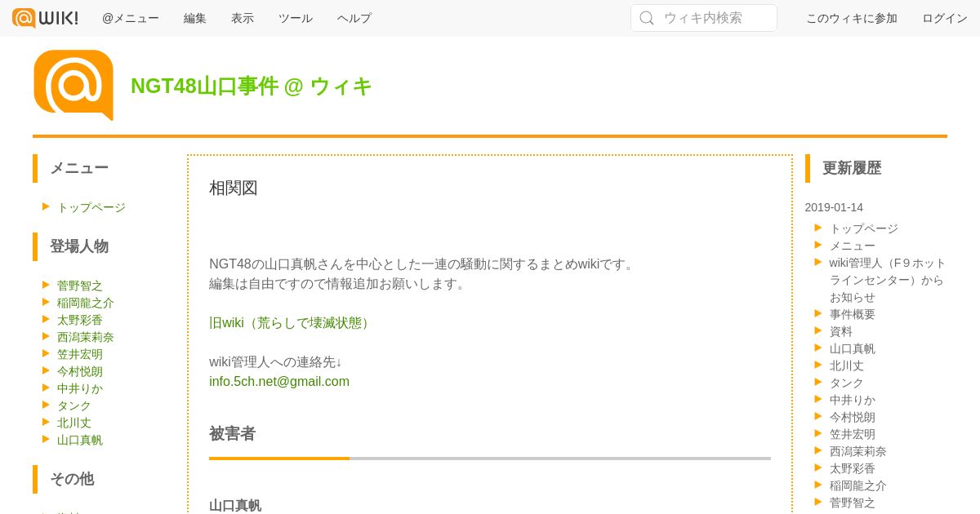The height and width of the screenshot is (514, 980).
Task: Open the NGT48山口事件 @ ウィキ title link
Action: click(x=252, y=86)
